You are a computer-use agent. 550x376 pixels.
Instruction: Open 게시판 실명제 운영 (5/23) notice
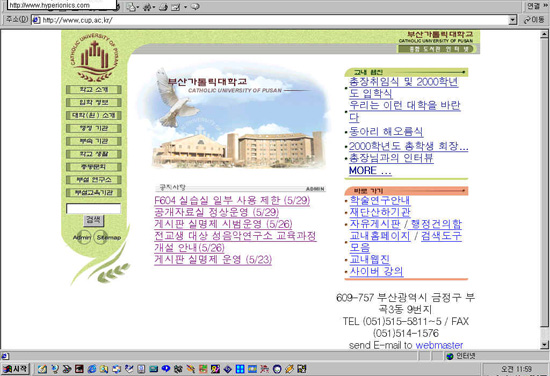point(213,260)
